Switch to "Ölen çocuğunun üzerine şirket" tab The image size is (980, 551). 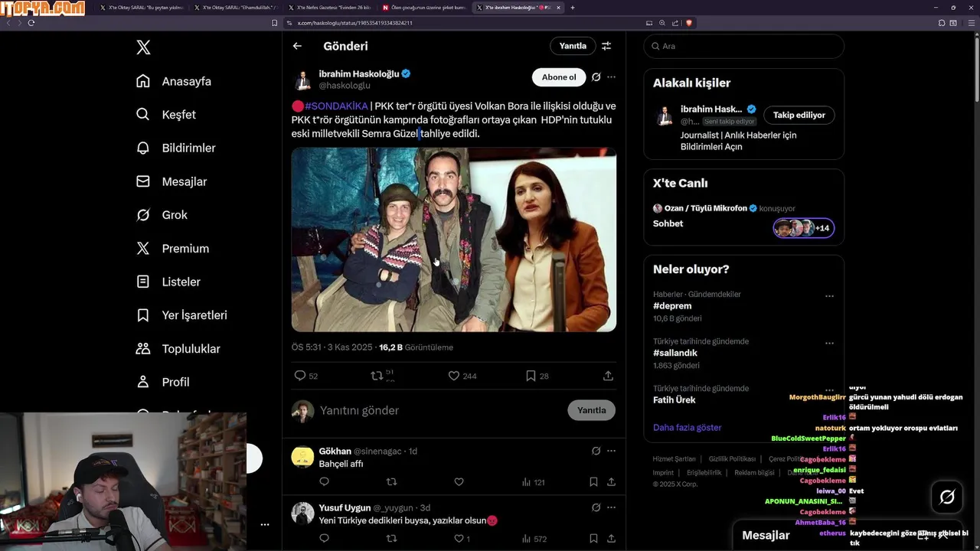point(424,8)
